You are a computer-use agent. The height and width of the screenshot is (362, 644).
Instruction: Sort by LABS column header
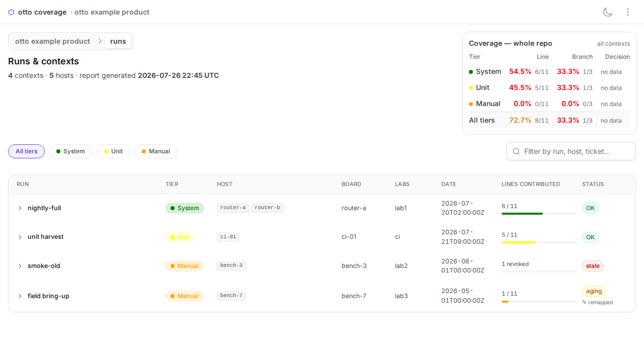pyautogui.click(x=402, y=184)
